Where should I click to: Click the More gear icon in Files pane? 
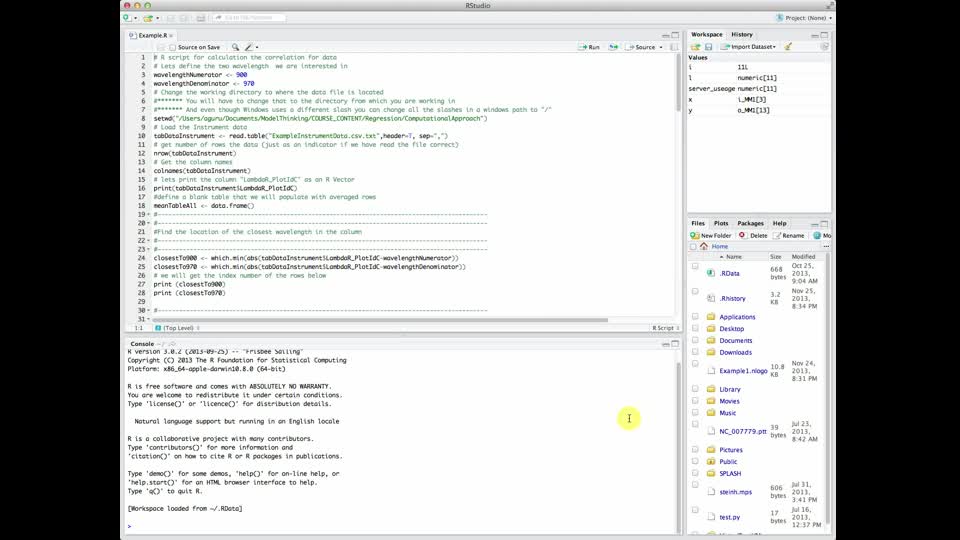pyautogui.click(x=817, y=236)
